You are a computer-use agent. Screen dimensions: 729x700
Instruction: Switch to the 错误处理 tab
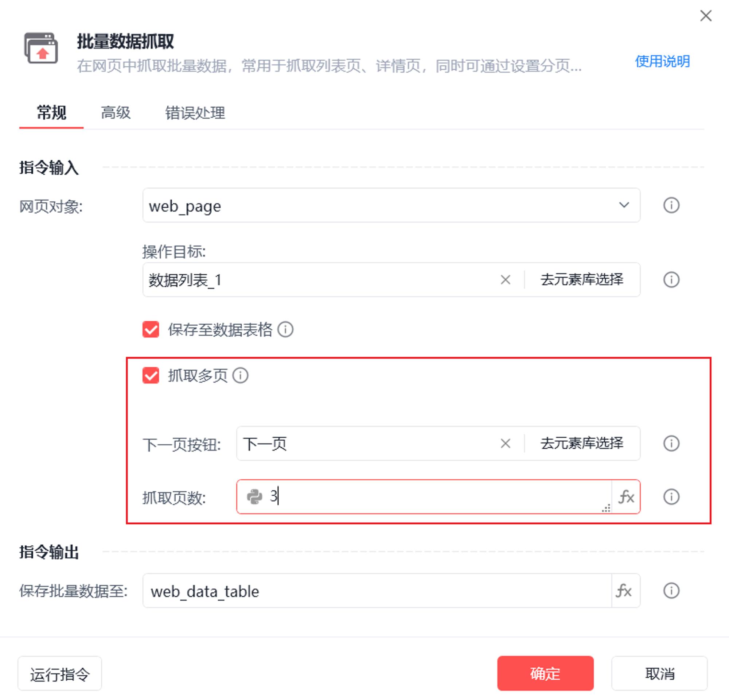[x=195, y=112]
